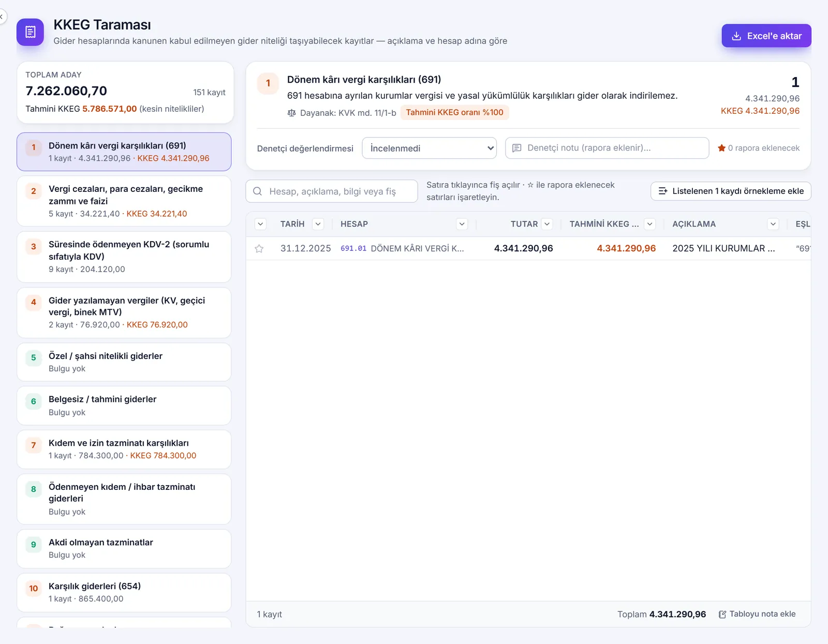828x644 pixels.
Task: Click the 'Toplam 4.341.290,96' footer total
Action: (x=661, y=614)
